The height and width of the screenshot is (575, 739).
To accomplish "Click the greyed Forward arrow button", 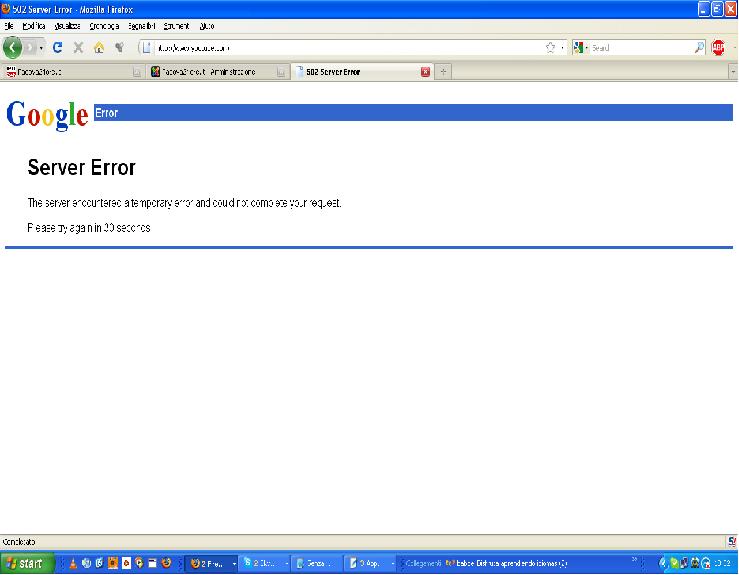I will tap(31, 47).
